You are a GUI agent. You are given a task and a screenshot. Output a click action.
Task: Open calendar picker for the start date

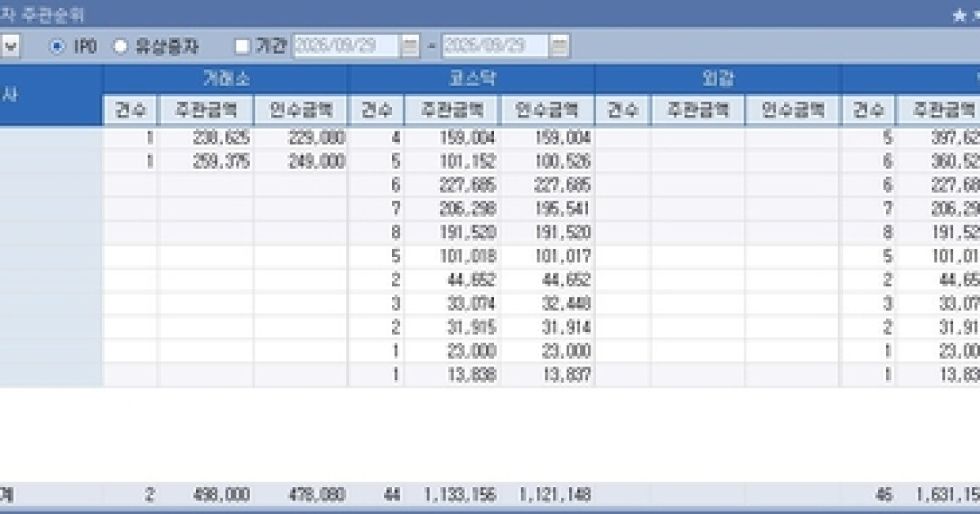410,47
